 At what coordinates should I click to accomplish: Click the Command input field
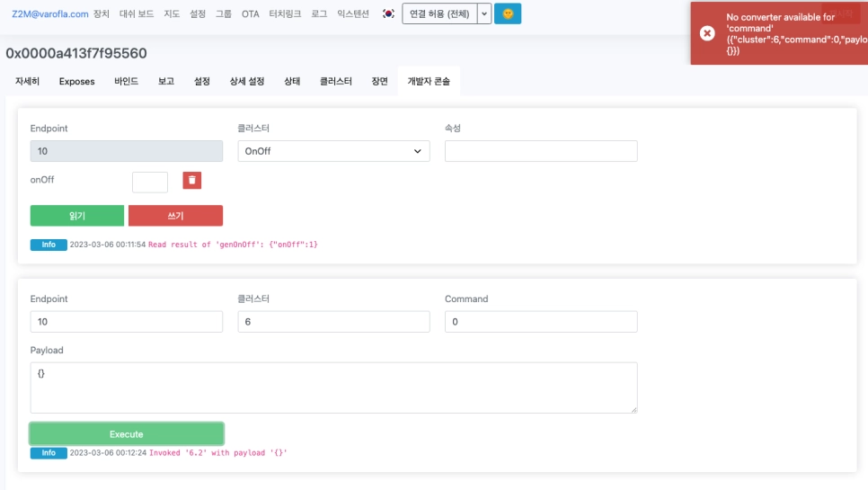[541, 322]
